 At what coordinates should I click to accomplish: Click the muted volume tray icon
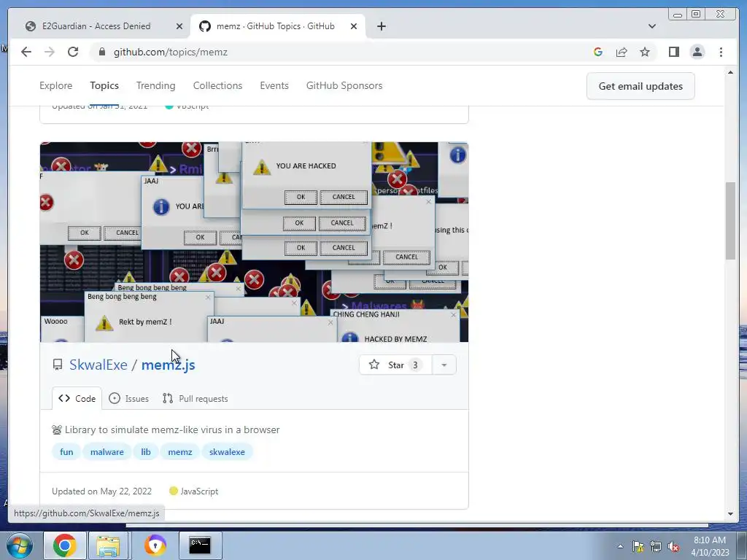pos(673,546)
